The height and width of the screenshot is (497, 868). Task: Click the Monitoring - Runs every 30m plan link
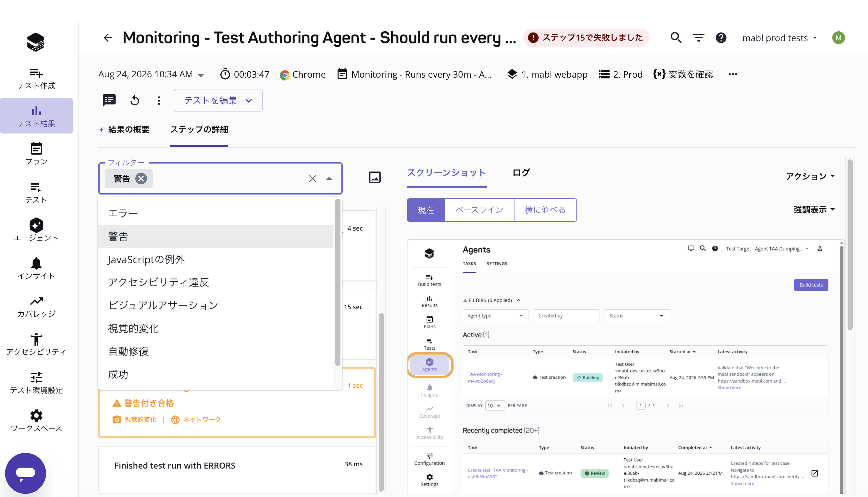[414, 74]
